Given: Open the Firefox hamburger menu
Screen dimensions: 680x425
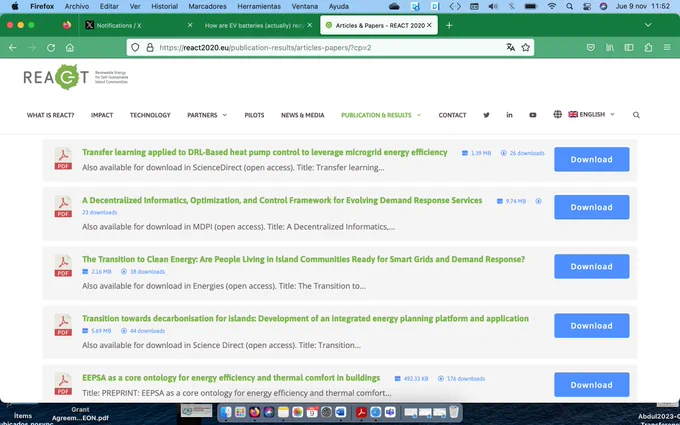Looking at the screenshot, I should (667, 48).
